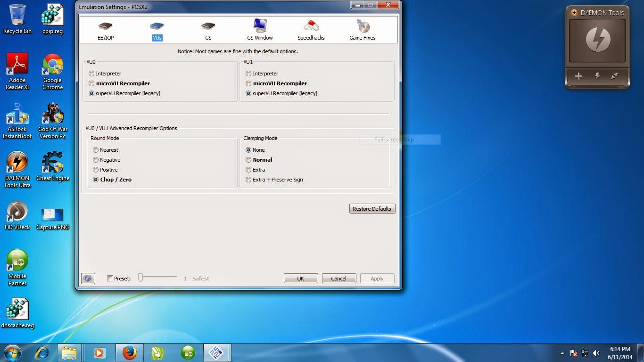Image resolution: width=644 pixels, height=362 pixels.
Task: Click the network tray icon
Action: point(585,353)
